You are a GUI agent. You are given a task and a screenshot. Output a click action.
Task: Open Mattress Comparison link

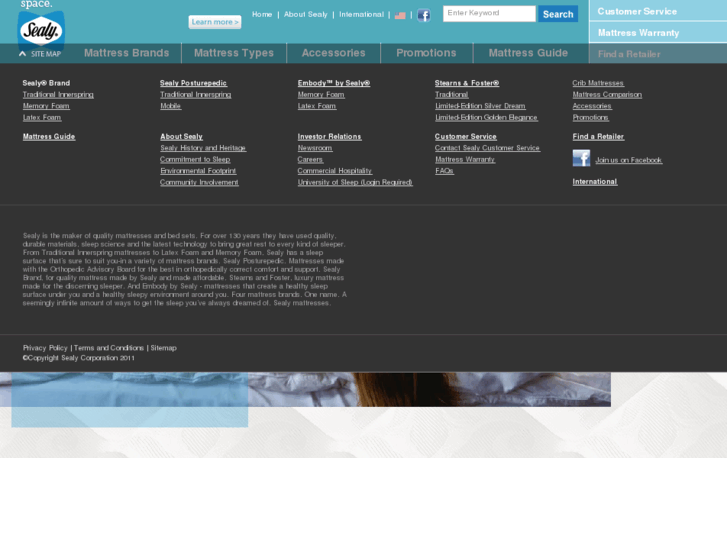[607, 95]
